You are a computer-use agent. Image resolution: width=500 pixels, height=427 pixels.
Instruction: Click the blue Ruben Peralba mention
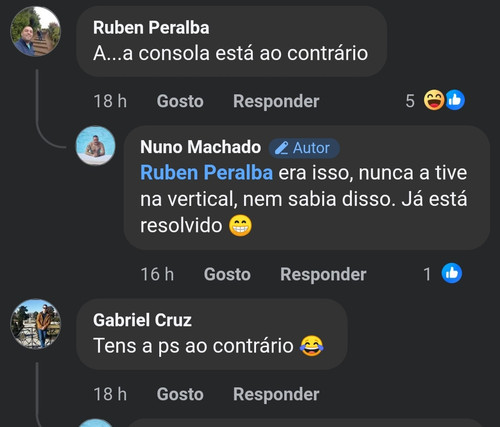click(x=206, y=173)
